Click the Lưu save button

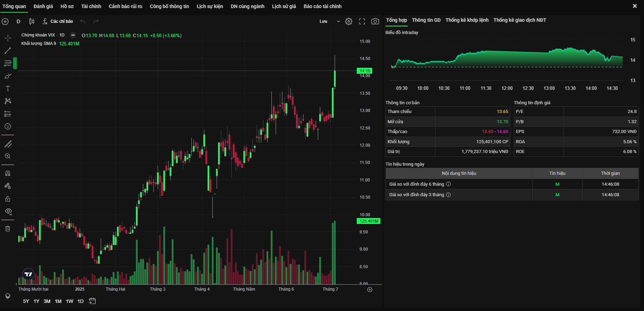click(323, 21)
